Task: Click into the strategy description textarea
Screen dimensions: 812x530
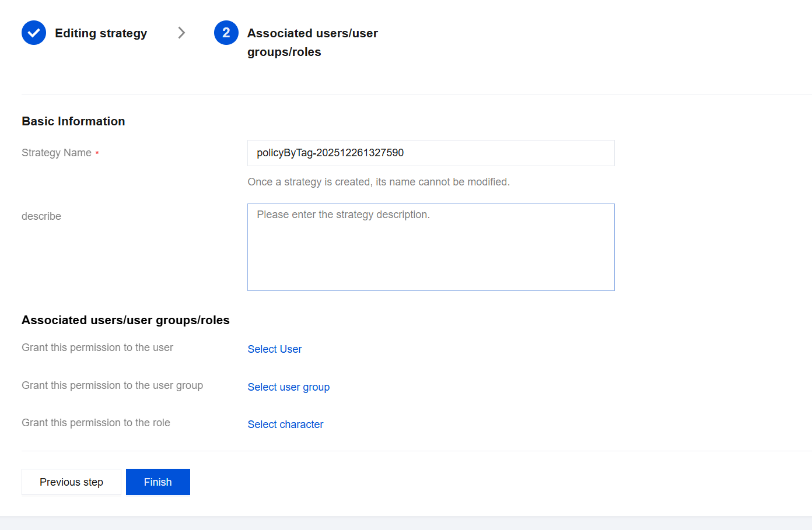Action: pyautogui.click(x=430, y=247)
